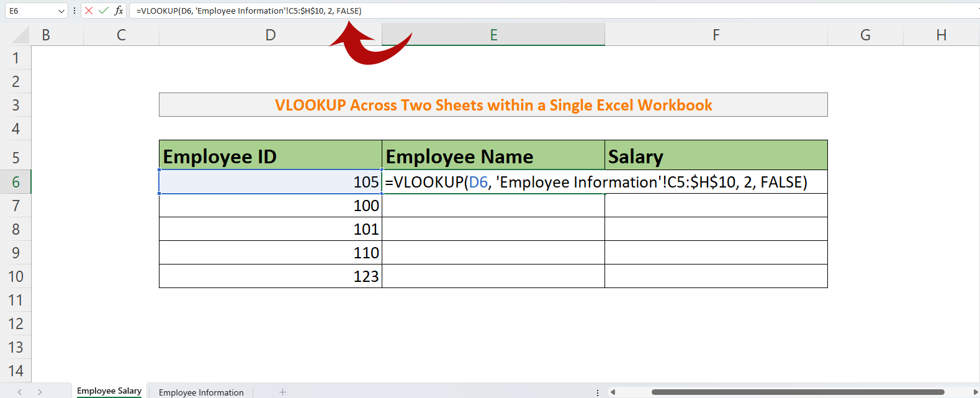Select column F header
Image resolution: width=980 pixels, height=398 pixels.
point(716,35)
